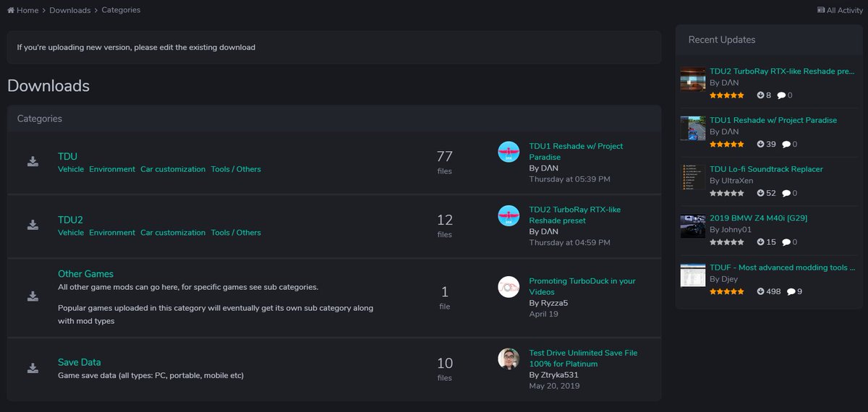
Task: Click the 12 files count in the TDU2 row
Action: click(444, 226)
